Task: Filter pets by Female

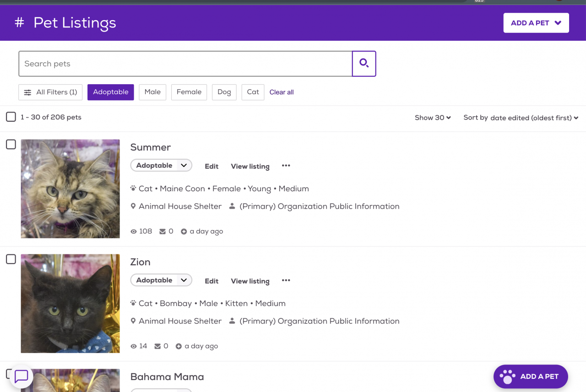Action: click(x=189, y=92)
